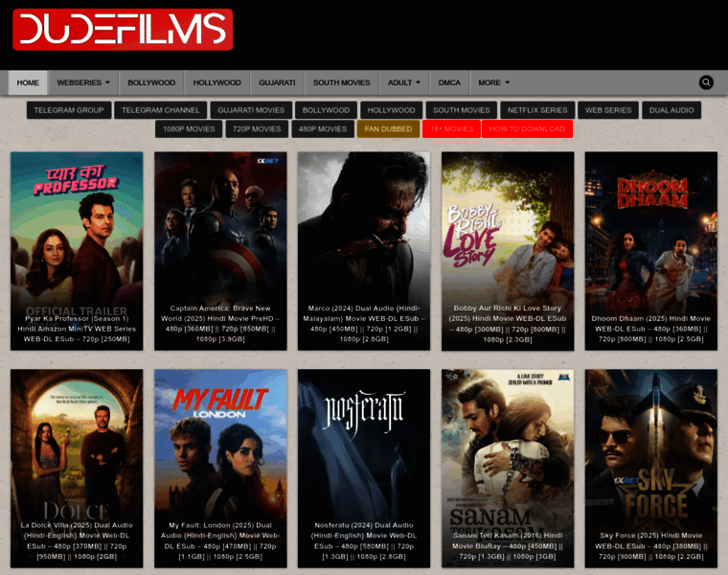Open the La Dolce Villa (2025) poster

coord(77,469)
